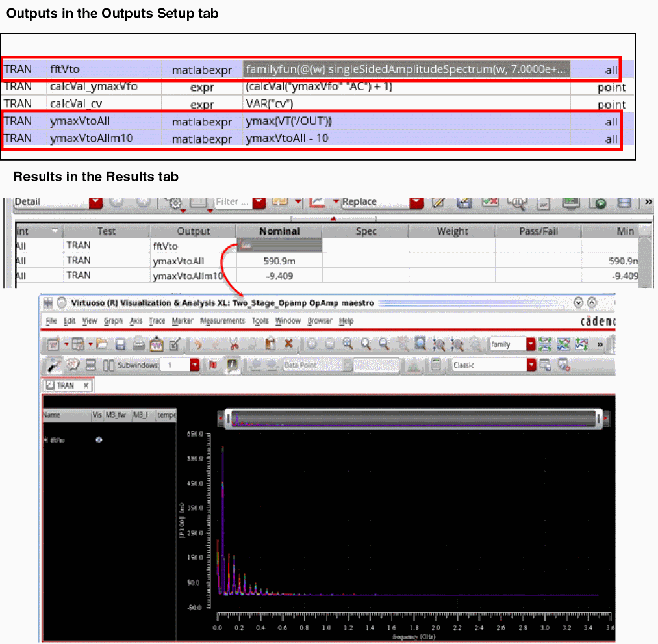
Task: Select the ymaxVtoAll row in Outputs Setup
Action: tap(310, 121)
